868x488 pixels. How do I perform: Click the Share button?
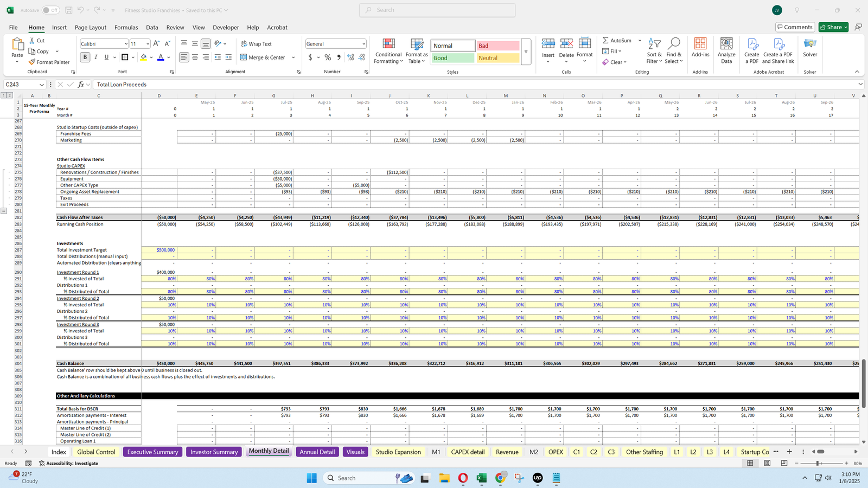(x=833, y=27)
